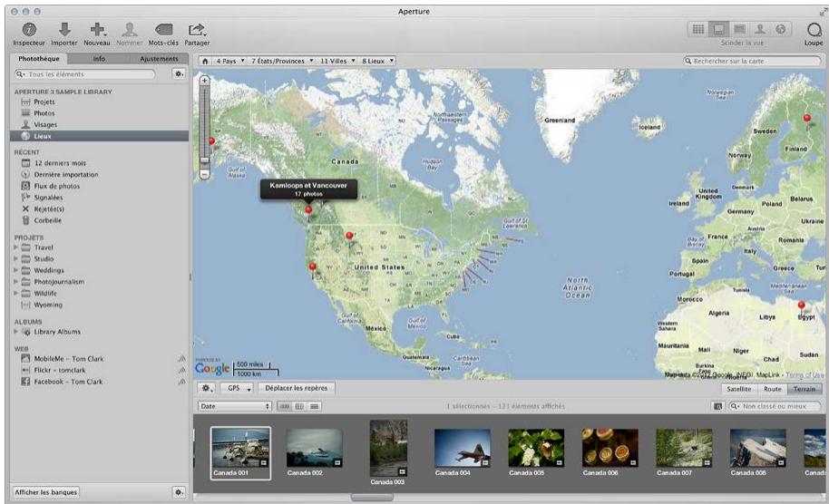The image size is (829, 504).
Task: Switch to Browser grid view icon
Action: point(697,29)
